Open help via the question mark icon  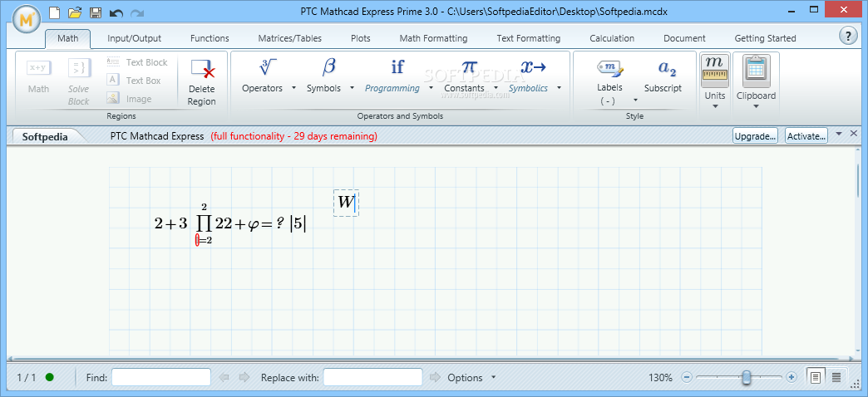tap(847, 37)
